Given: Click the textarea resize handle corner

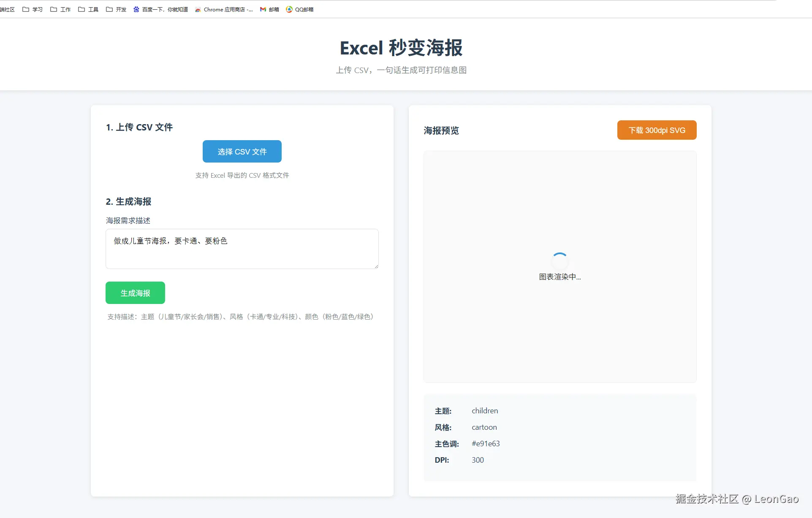Looking at the screenshot, I should 376,266.
